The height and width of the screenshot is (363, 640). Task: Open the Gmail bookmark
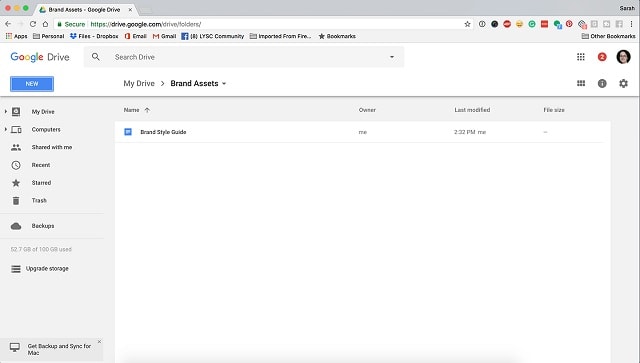(x=164, y=36)
